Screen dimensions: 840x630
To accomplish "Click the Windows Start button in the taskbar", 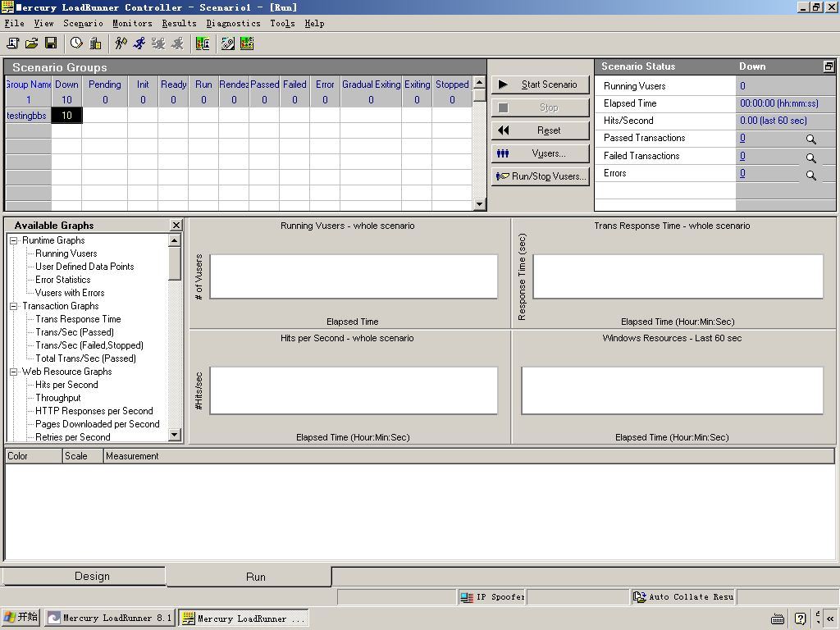I will point(21,618).
